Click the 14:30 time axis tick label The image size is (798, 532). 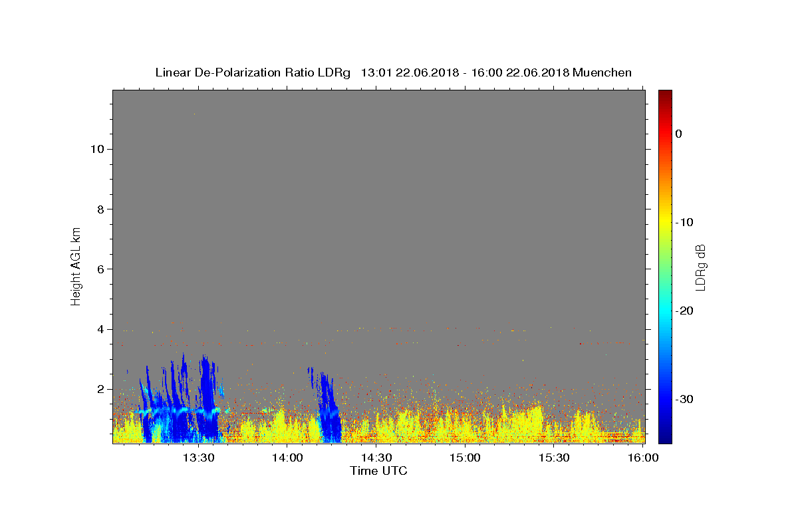tap(376, 458)
